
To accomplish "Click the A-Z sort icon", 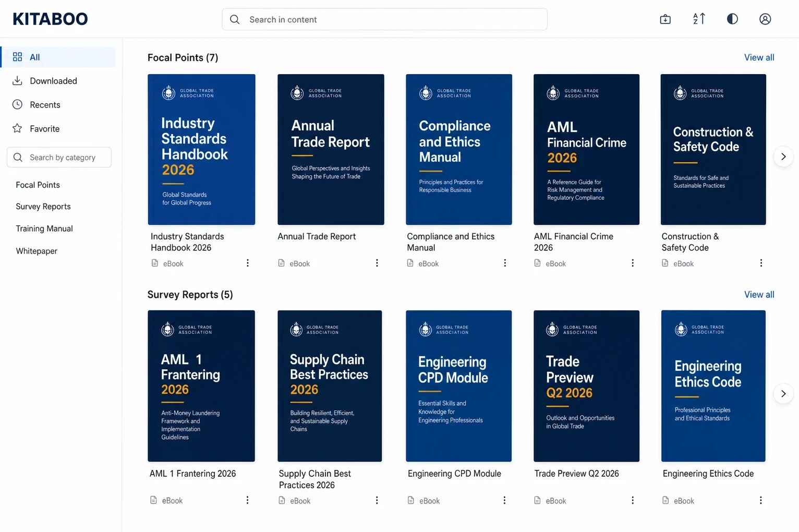I will 699,19.
